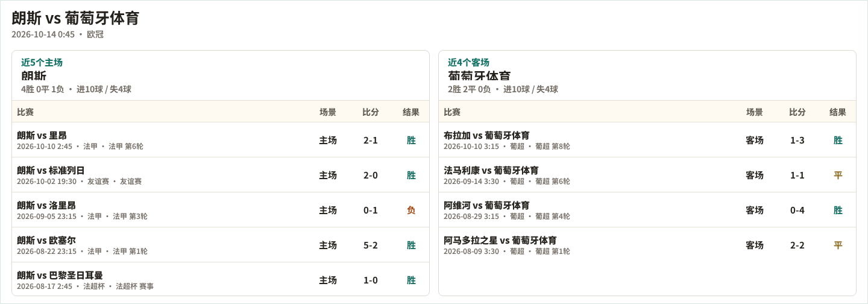The image size is (868, 304).
Task: Click 主场 in the 朗斯 vs 里昂 row
Action: click(x=328, y=140)
